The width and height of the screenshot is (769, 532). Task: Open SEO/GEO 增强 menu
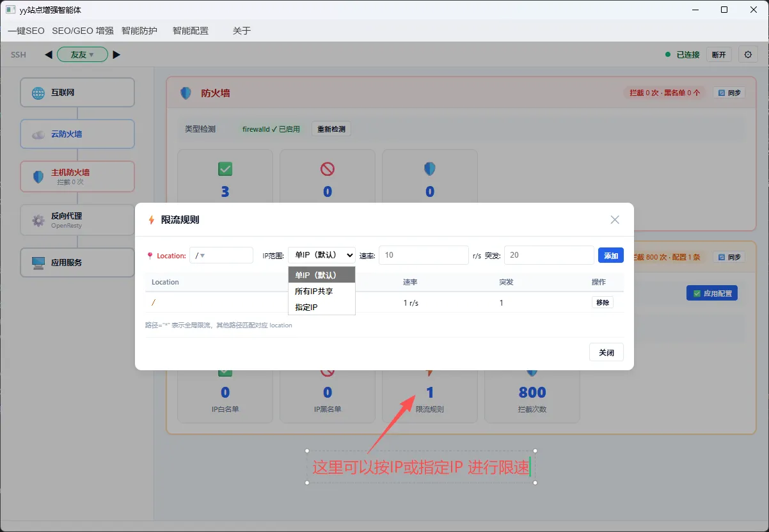click(x=83, y=31)
